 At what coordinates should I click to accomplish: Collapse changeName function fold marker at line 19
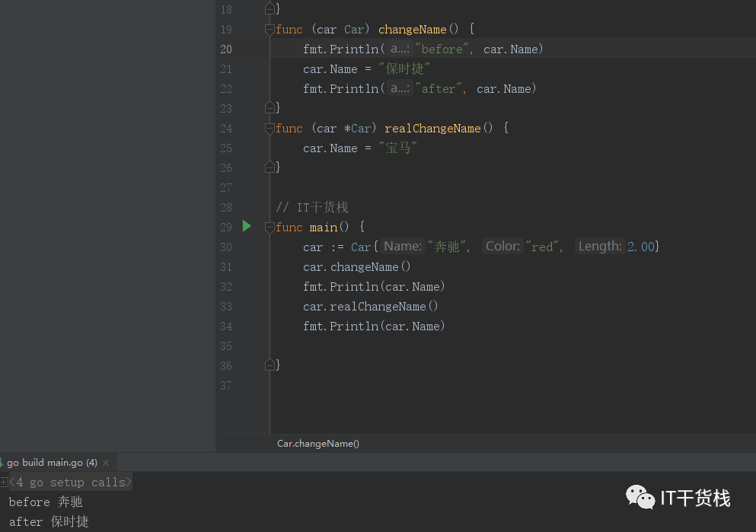(x=270, y=30)
